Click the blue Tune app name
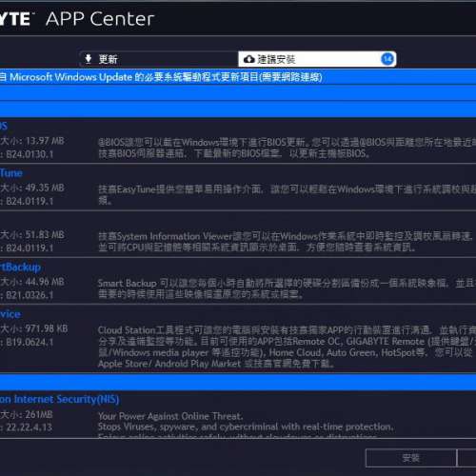This screenshot has width=476, height=476. [x=11, y=173]
